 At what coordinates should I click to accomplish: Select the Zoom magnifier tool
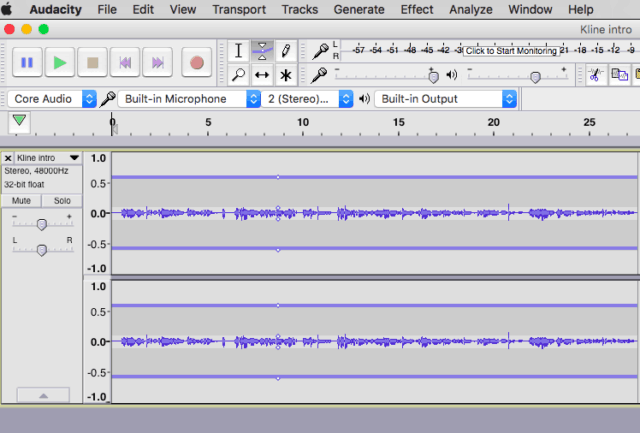238,75
